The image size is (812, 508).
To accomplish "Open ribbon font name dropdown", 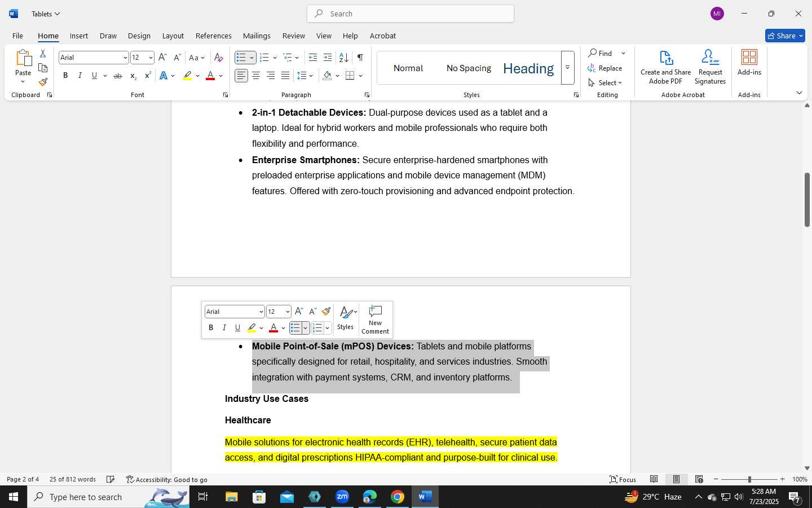I will point(125,58).
